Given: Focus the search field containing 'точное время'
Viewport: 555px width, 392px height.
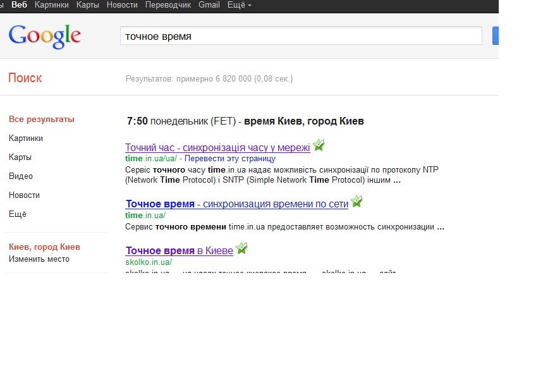Looking at the screenshot, I should [301, 36].
